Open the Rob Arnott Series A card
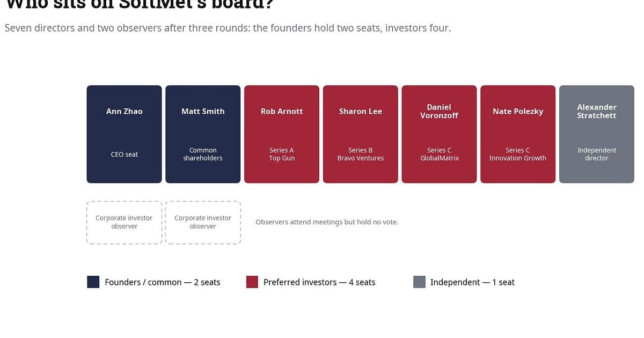The height and width of the screenshot is (338, 644). point(282,134)
